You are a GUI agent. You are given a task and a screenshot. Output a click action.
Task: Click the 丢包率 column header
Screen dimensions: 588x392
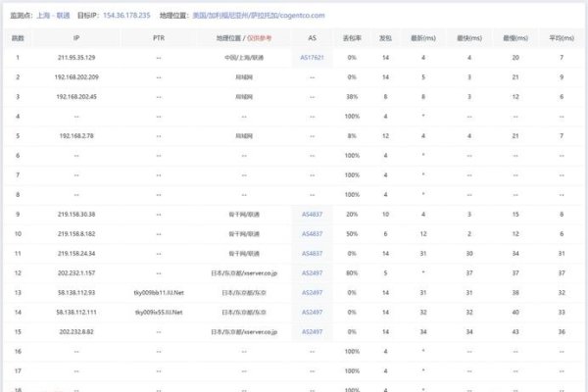352,38
